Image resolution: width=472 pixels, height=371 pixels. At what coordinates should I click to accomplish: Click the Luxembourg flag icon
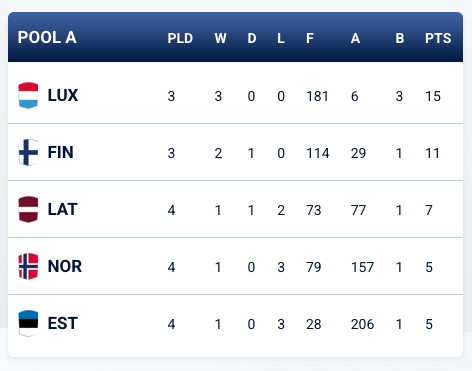click(28, 95)
